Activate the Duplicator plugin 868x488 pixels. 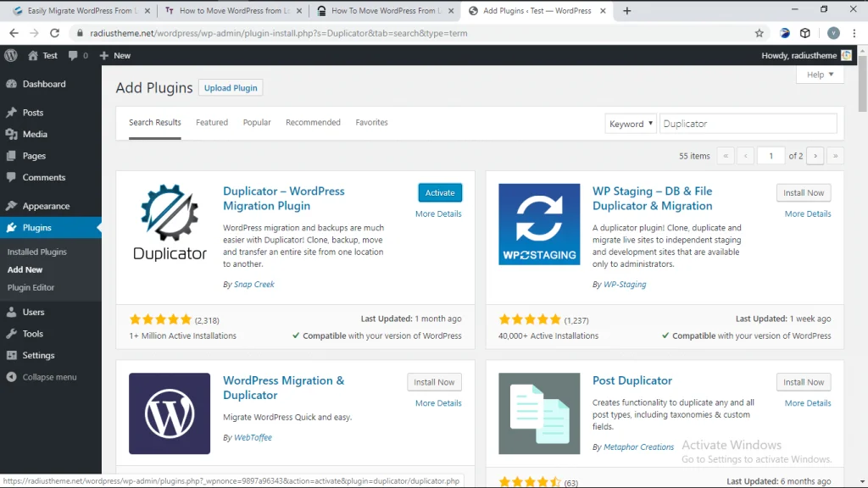click(x=440, y=193)
